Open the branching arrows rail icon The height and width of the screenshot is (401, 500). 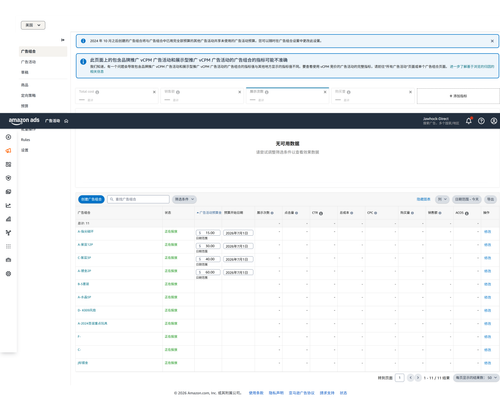[8, 233]
